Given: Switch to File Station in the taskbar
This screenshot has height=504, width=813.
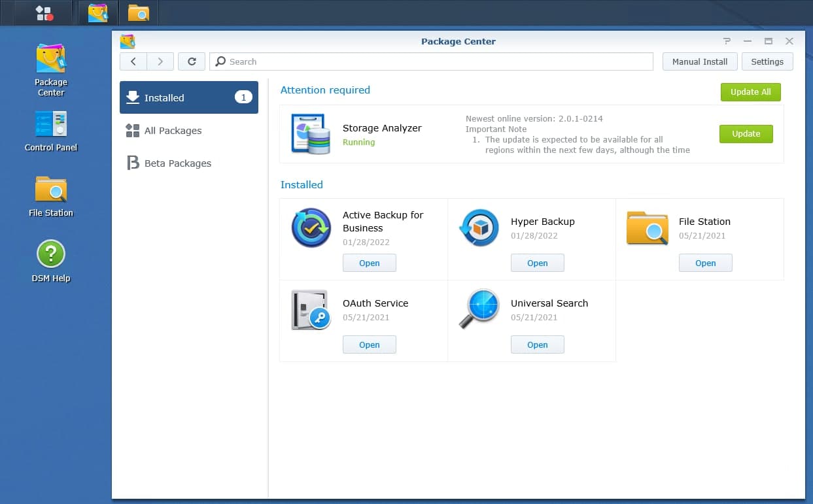Looking at the screenshot, I should click(x=138, y=12).
